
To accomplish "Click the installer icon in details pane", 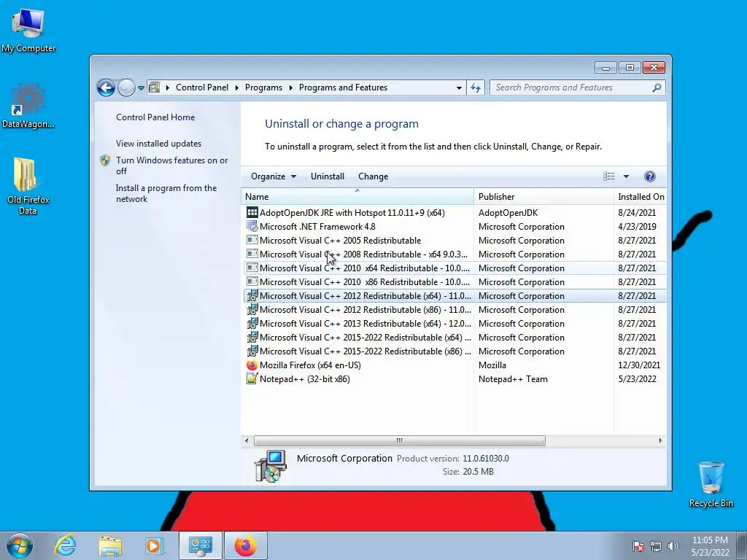I will (271, 466).
